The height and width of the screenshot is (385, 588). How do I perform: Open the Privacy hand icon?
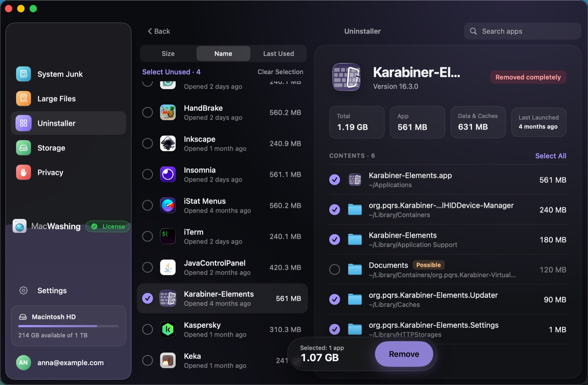click(24, 172)
